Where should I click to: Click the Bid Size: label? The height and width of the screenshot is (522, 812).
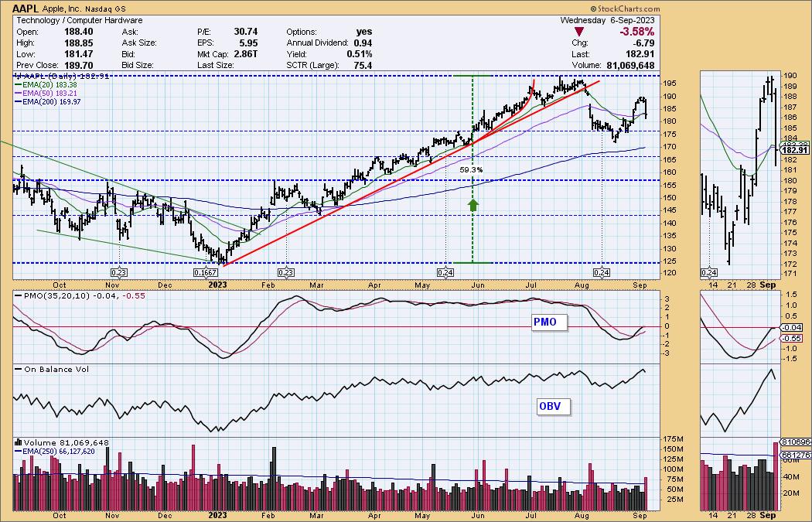[137, 65]
